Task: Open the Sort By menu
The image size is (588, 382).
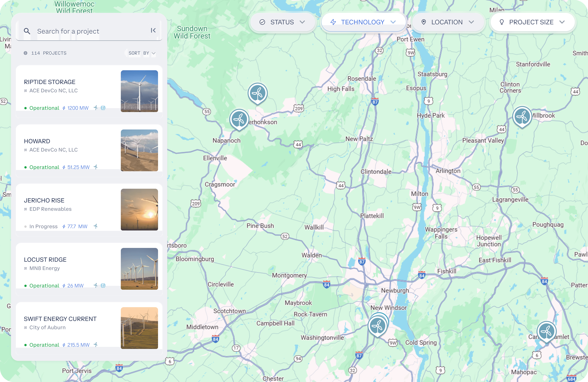Action: click(142, 53)
